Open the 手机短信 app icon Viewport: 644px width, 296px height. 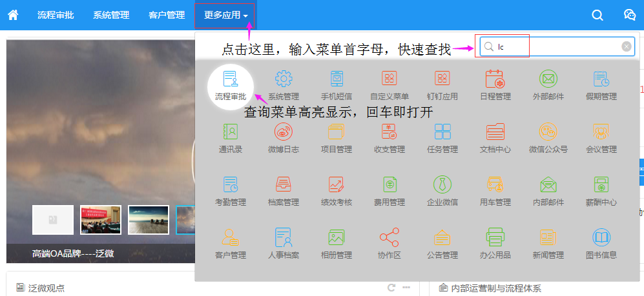tap(337, 79)
